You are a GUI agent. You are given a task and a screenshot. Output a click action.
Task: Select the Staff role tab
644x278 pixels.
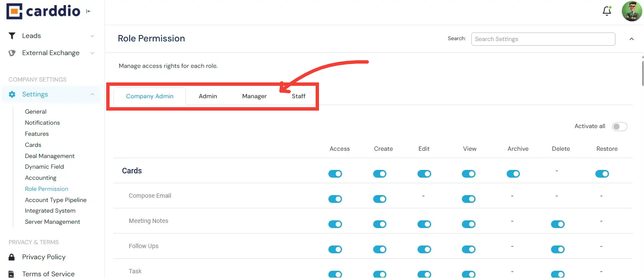tap(299, 97)
